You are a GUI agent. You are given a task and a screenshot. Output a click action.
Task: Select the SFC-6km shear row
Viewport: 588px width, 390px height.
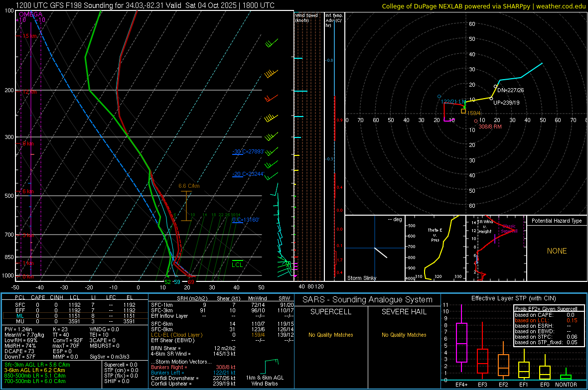coord(222,324)
